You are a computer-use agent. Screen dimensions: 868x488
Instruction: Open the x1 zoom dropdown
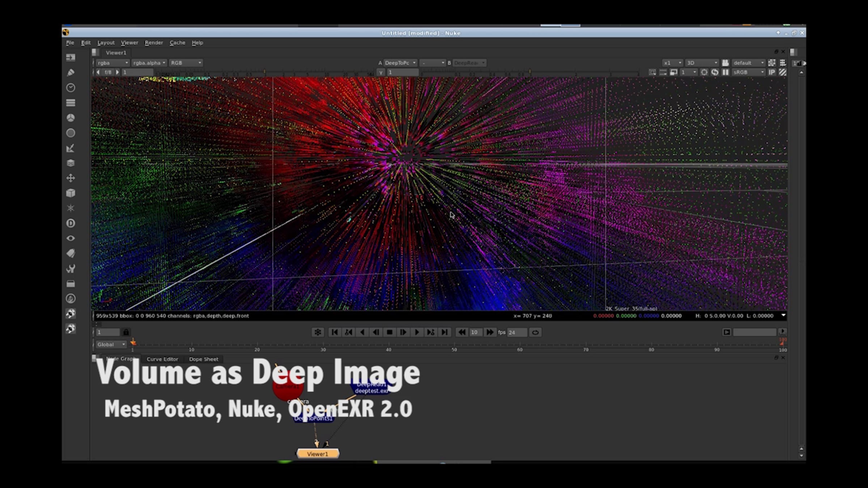pyautogui.click(x=672, y=63)
